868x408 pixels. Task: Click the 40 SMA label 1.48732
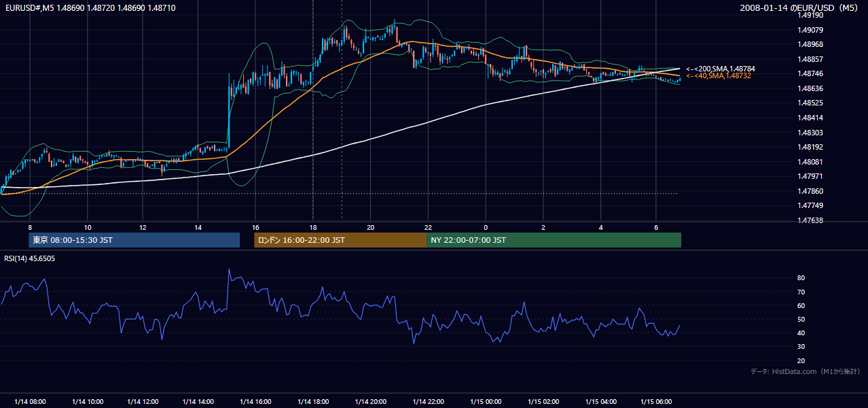[x=719, y=75]
